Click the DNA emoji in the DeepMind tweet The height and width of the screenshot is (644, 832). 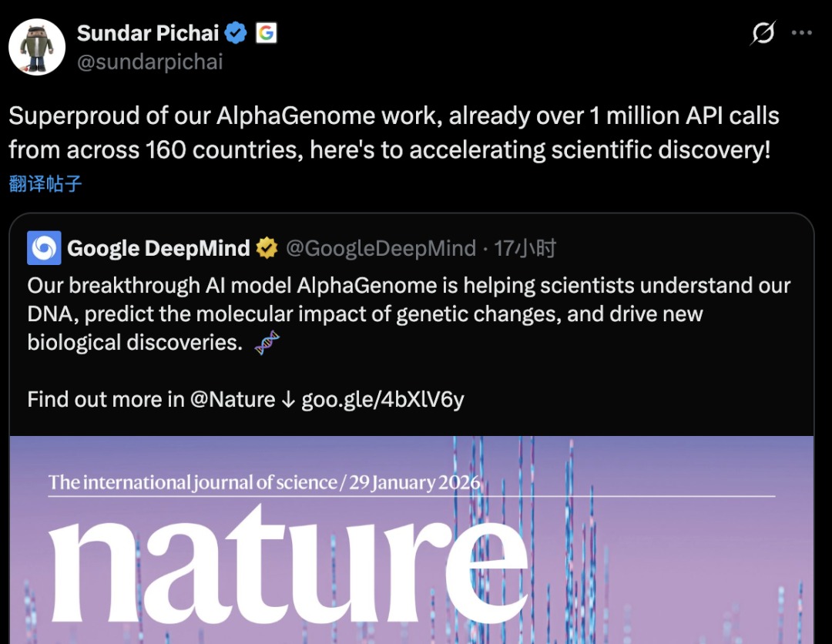pos(266,342)
